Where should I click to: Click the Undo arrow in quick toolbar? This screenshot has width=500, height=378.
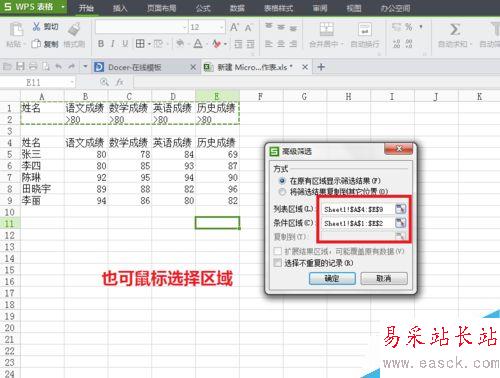[x=58, y=67]
